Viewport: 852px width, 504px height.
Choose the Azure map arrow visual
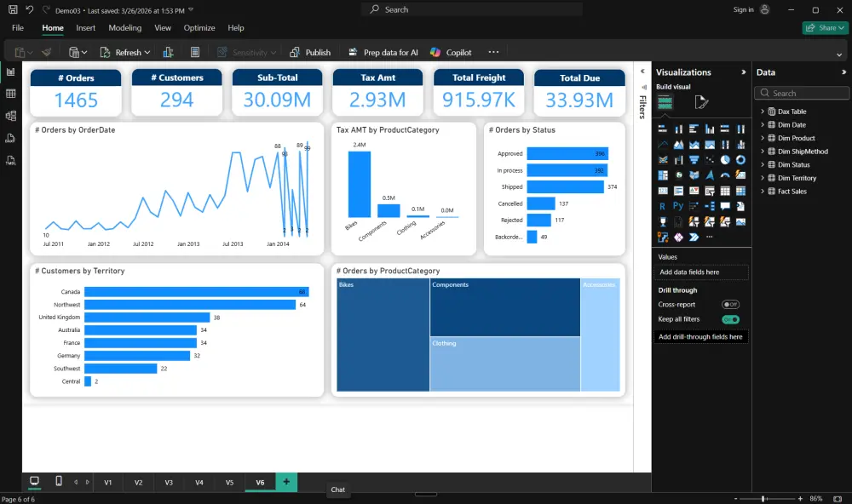(x=710, y=175)
